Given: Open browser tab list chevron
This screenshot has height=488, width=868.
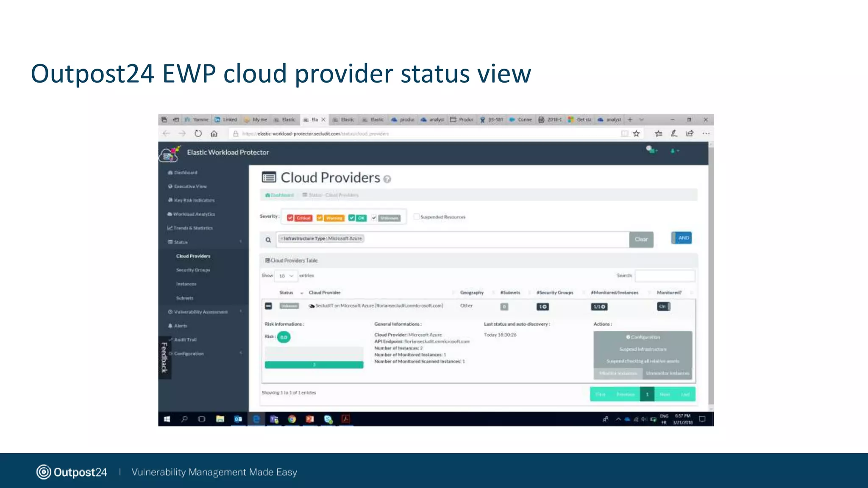Looking at the screenshot, I should coord(642,119).
